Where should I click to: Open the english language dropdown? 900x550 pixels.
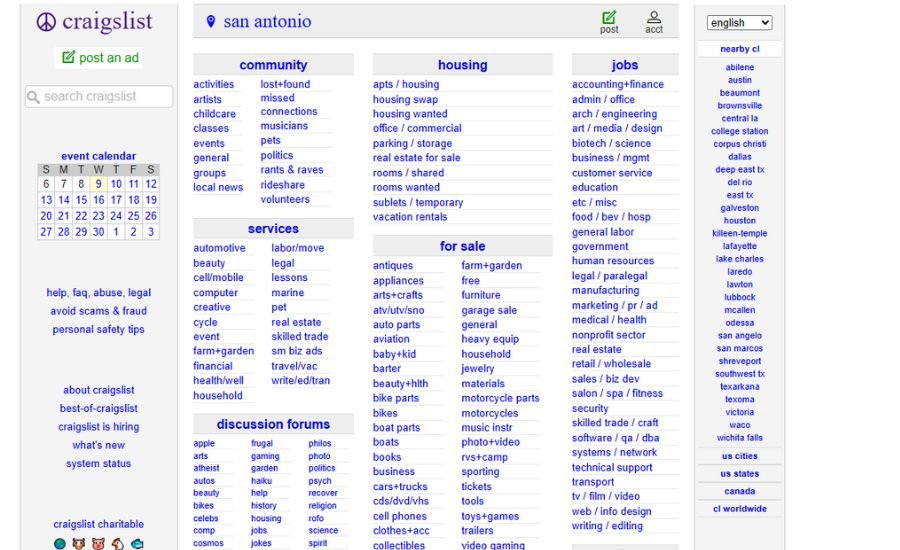[x=739, y=22]
